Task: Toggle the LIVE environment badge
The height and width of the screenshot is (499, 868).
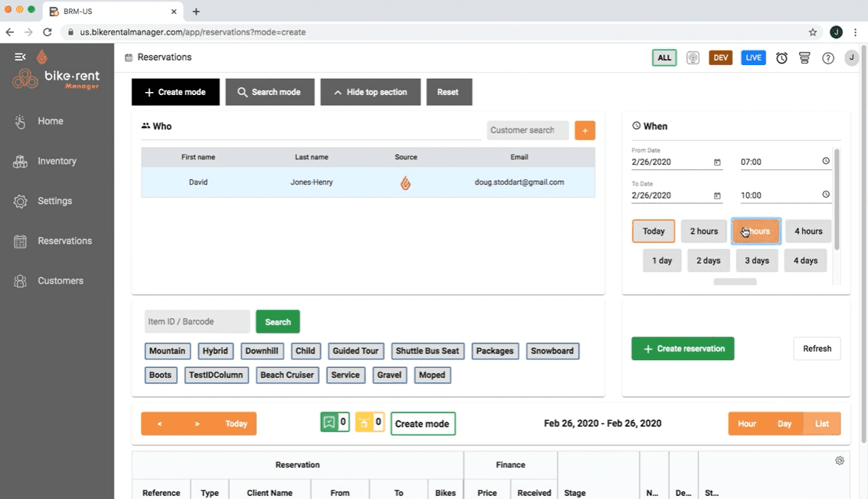Action: point(752,57)
